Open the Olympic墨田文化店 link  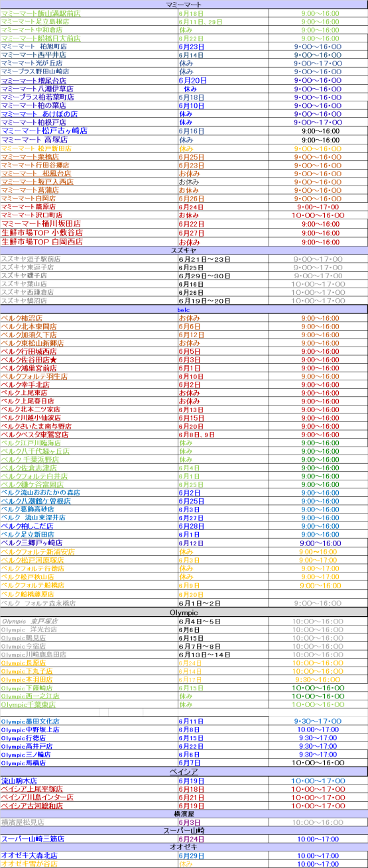click(31, 722)
